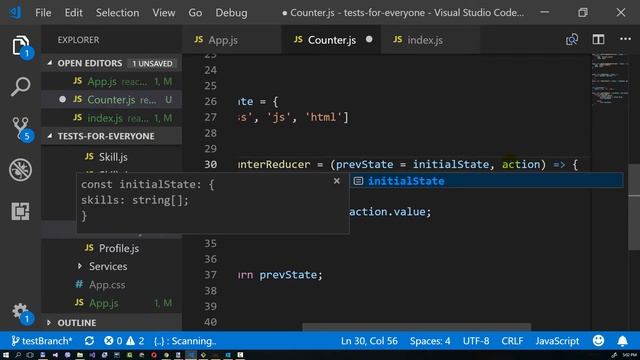Viewport: 640px width, 360px height.
Task: Switch to the index.js editor tab
Action: pyautogui.click(x=431, y=40)
